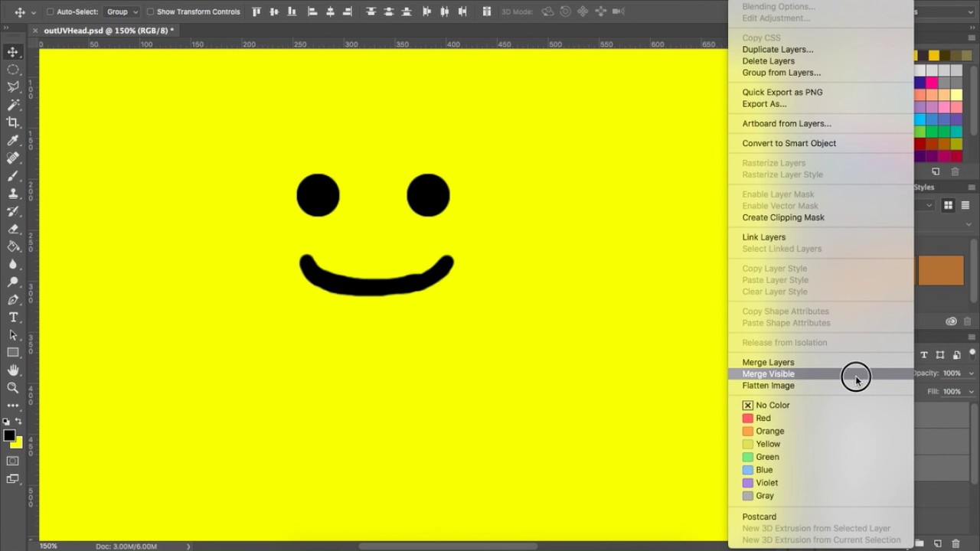This screenshot has width=980, height=551.
Task: Select the Rectangle shape tool
Action: coord(13,353)
